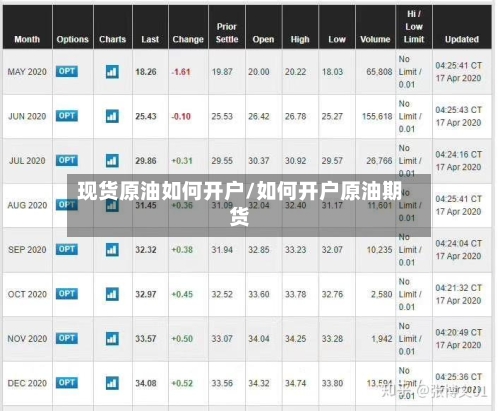Click the change value -0.10
Image resolution: width=500 pixels, height=411 pixels.
pyautogui.click(x=181, y=116)
